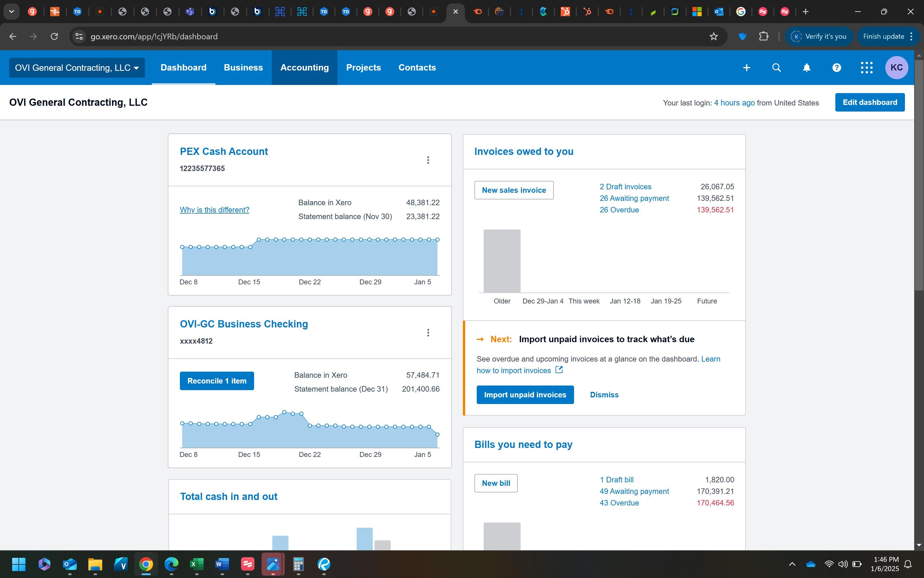Expand OVI General Contracting organization dropdown
This screenshot has height=578, width=924.
(77, 68)
